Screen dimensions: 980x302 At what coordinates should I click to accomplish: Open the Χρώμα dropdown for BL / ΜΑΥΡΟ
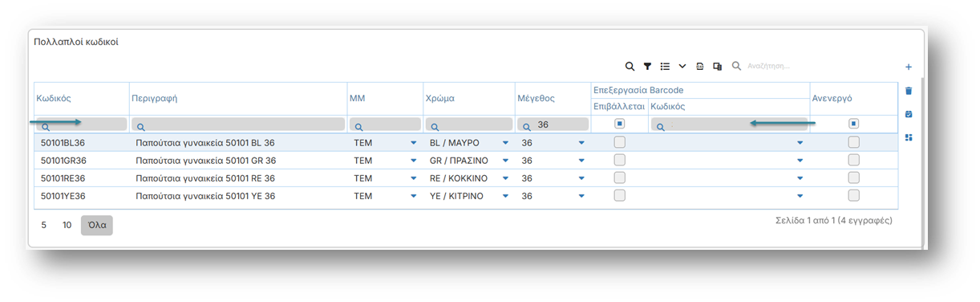point(504,143)
